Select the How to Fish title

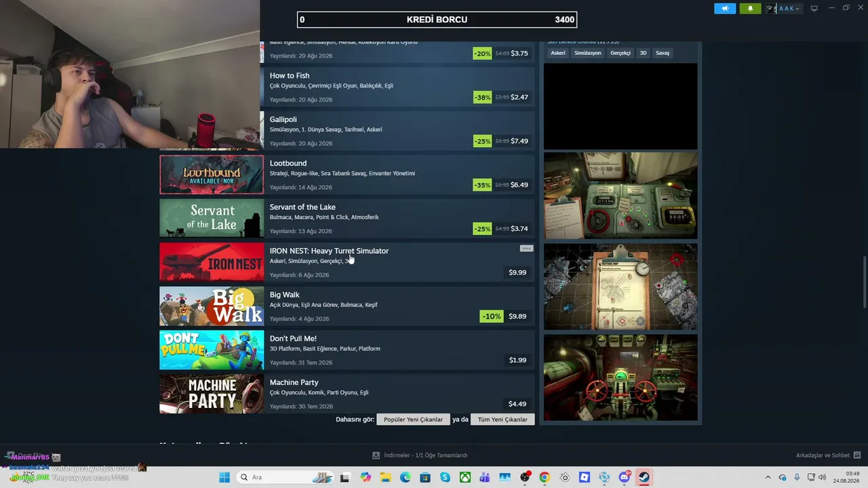coord(290,75)
